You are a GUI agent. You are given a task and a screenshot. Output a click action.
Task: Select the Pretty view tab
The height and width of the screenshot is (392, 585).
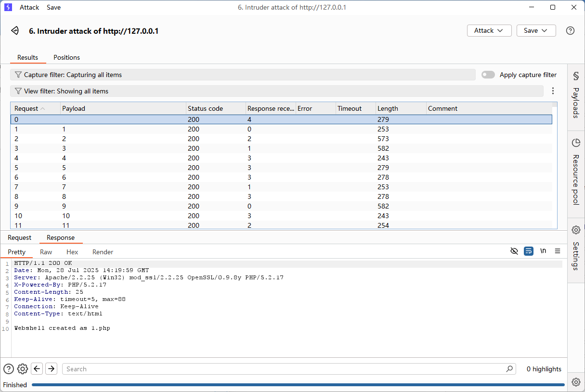pos(17,252)
